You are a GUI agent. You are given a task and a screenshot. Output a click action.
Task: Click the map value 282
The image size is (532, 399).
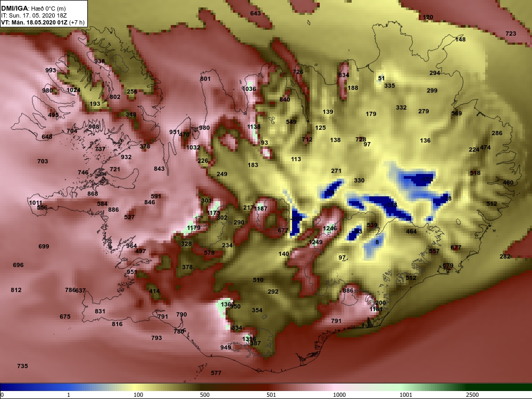pyautogui.click(x=505, y=256)
